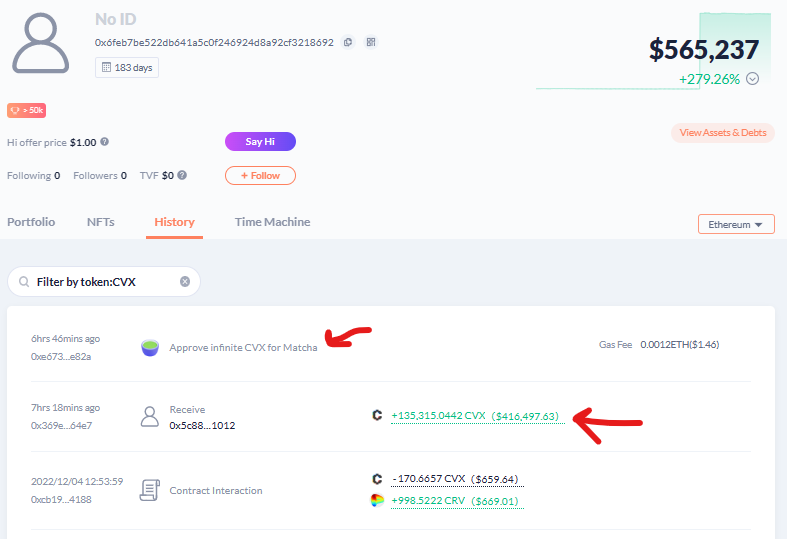The width and height of the screenshot is (787, 539).
Task: Click the Contract Interaction label
Action: pyautogui.click(x=216, y=490)
